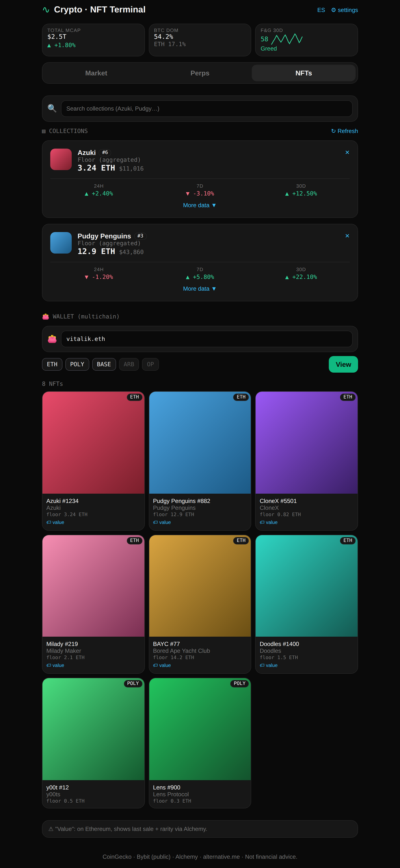
Task: Click the collections list icon beside COLLECTIONS
Action: click(x=44, y=131)
